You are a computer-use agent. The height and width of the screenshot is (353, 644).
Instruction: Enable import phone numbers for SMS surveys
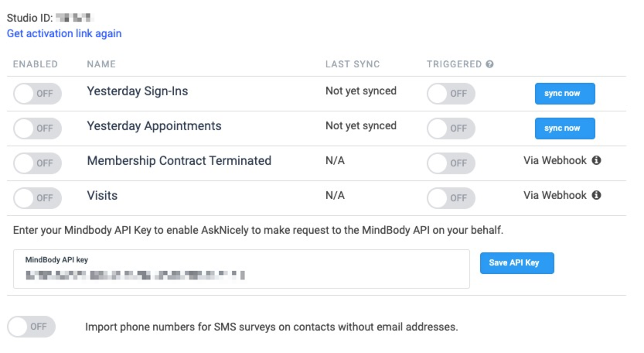(31, 327)
